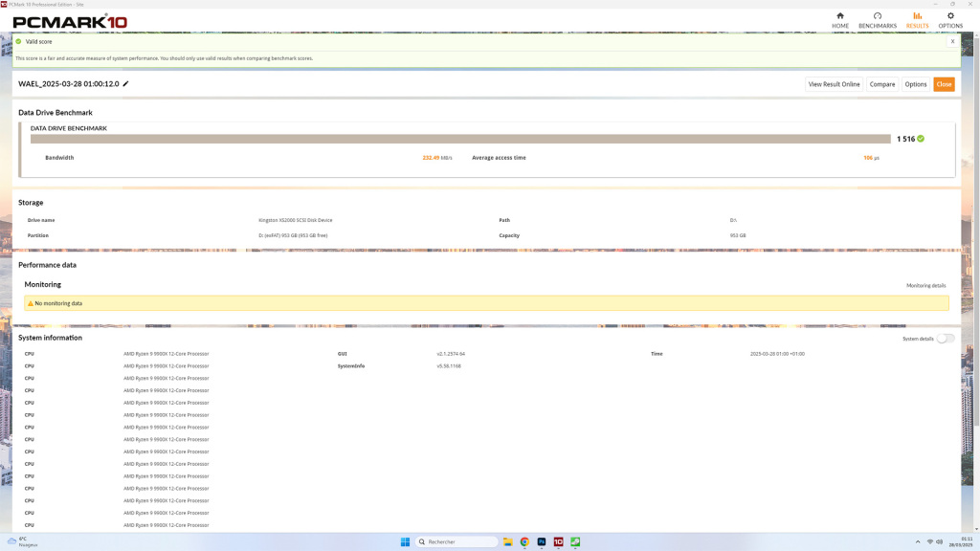Switch to the RESULTS section

[917, 20]
